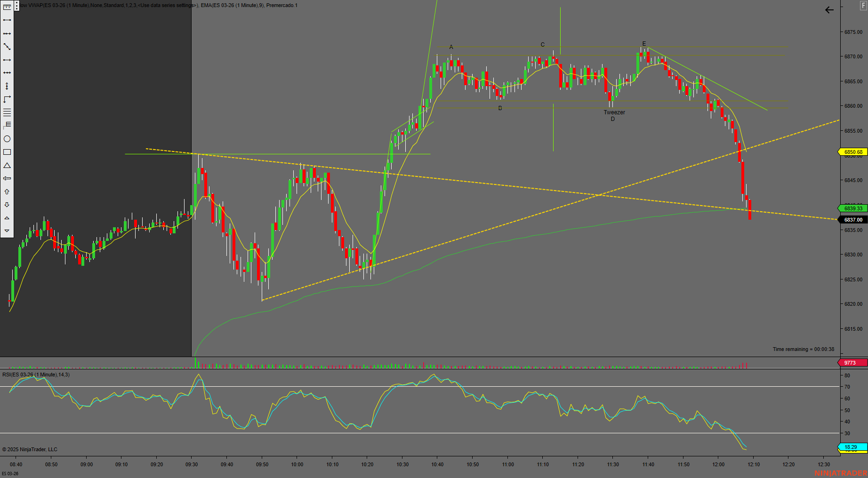Select the Tweezer text annotation
This screenshot has width=868, height=478.
[x=614, y=112]
